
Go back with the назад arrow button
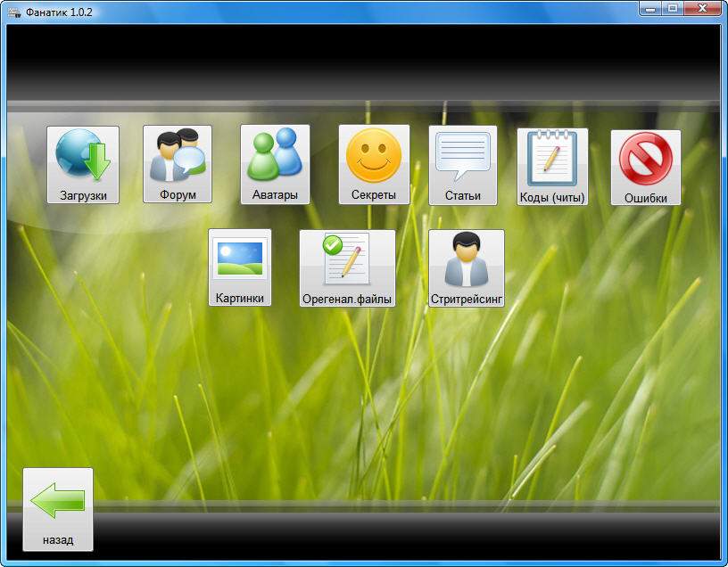[x=58, y=509]
